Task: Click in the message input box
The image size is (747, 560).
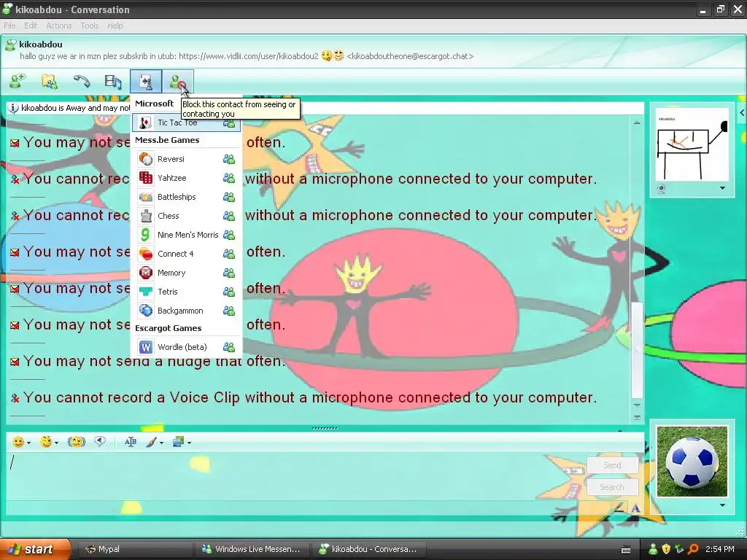Action: click(295, 476)
